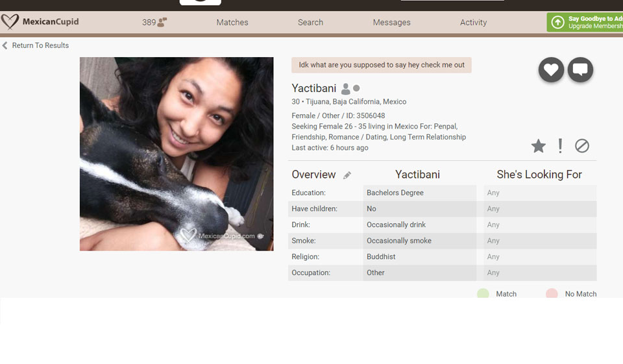Click the pencil edit icon beside Overview
Screen dimensions: 623x364
347,175
